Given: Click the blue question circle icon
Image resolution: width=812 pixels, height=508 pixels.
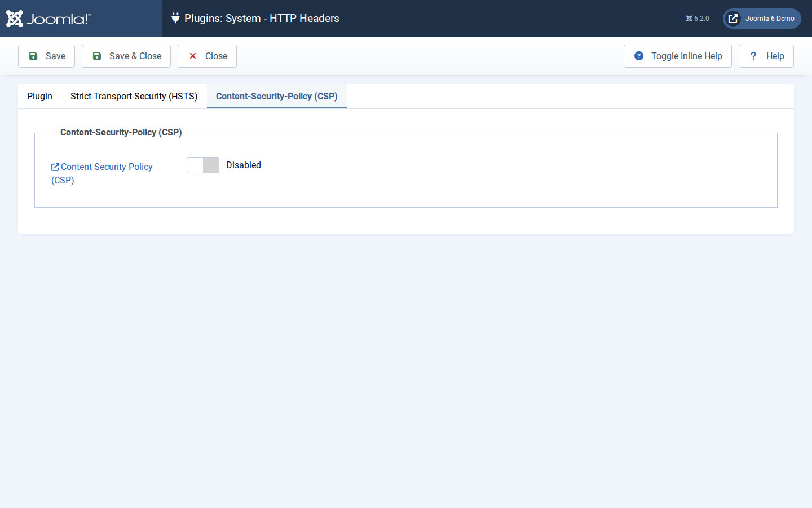Looking at the screenshot, I should pyautogui.click(x=639, y=56).
